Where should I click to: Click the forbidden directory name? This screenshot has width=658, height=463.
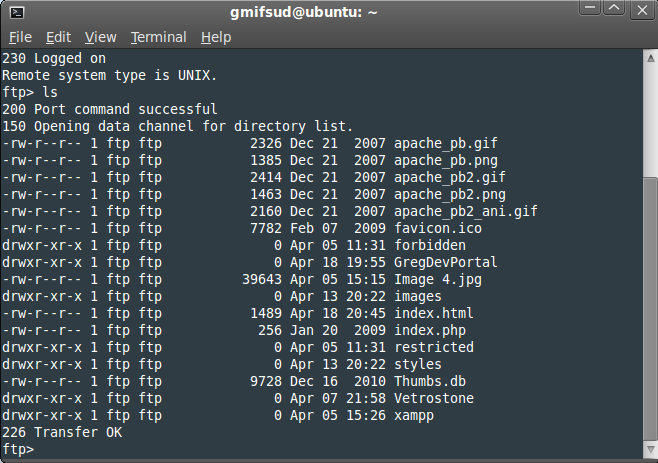(x=430, y=246)
